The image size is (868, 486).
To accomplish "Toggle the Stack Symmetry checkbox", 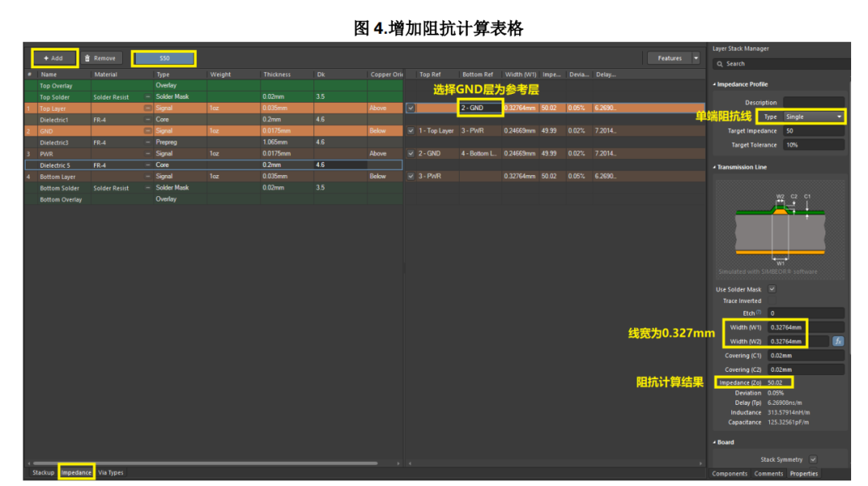I will [x=813, y=459].
